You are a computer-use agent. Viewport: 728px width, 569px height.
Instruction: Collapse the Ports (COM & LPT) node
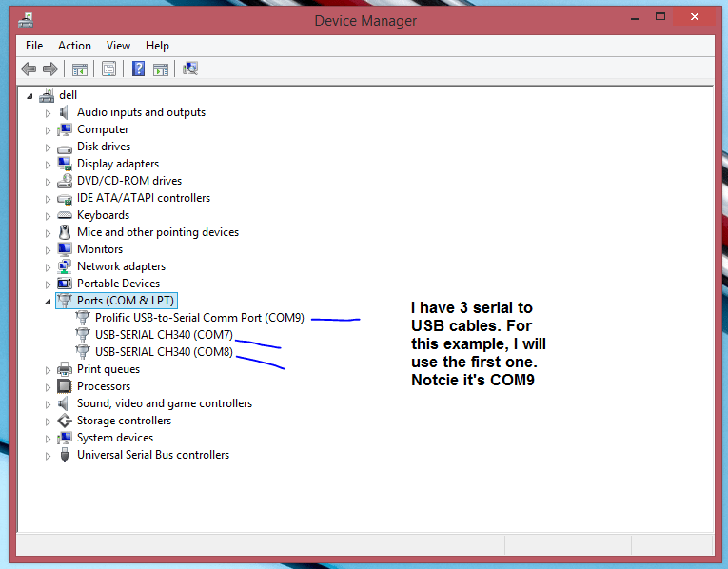coord(48,302)
